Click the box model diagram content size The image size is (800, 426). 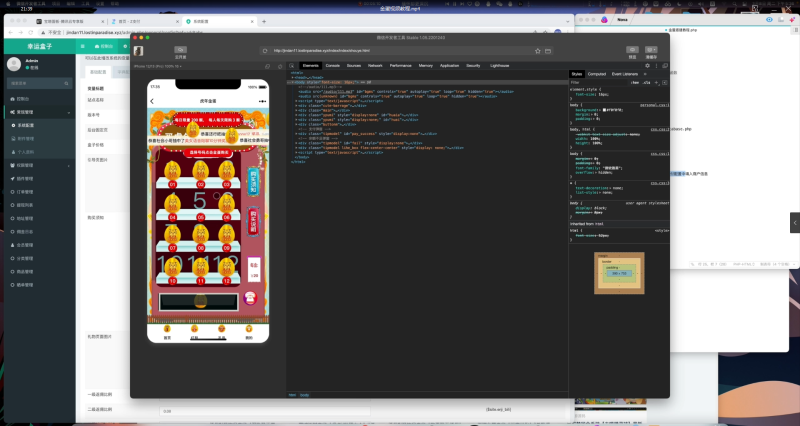click(x=619, y=273)
